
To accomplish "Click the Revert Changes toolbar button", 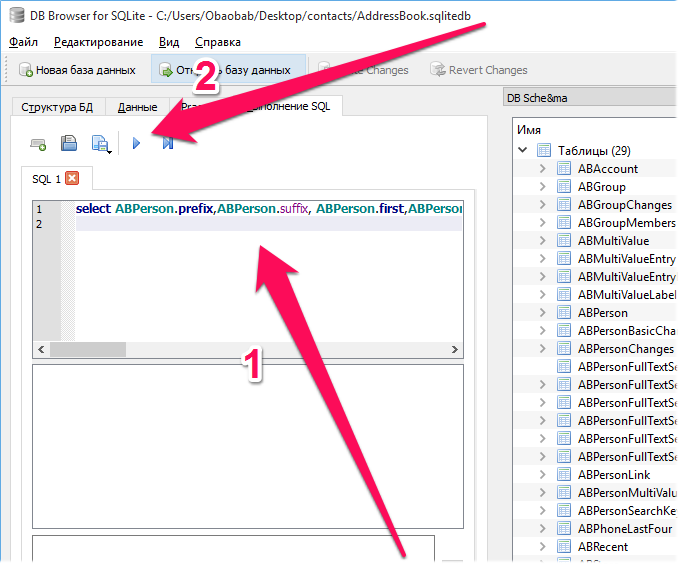I will pyautogui.click(x=479, y=70).
